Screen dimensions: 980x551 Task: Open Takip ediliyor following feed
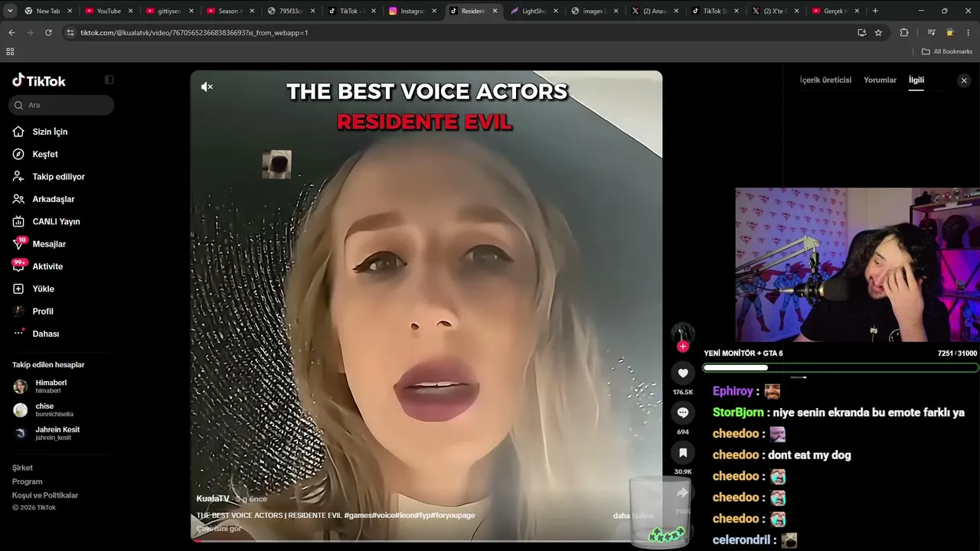point(58,177)
